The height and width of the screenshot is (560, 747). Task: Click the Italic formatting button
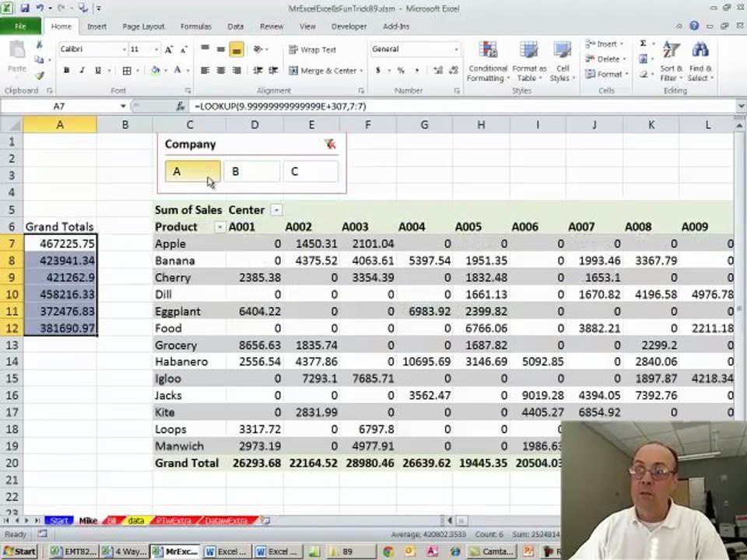82,71
